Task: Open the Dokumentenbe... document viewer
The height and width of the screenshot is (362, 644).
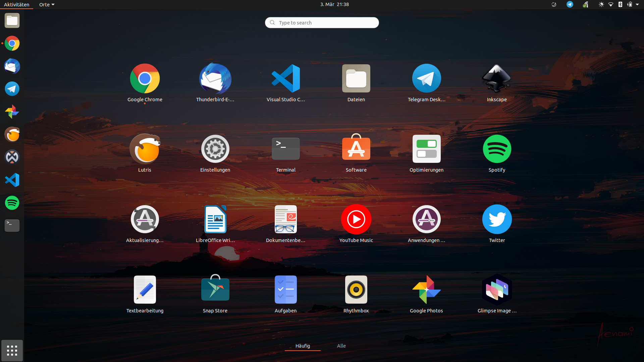Action: pos(286,219)
